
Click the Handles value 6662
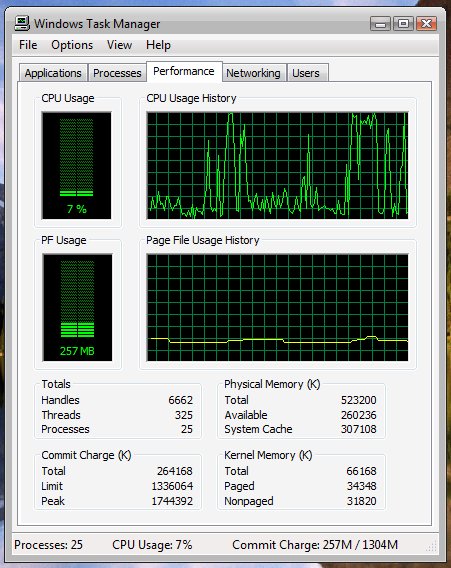point(180,400)
